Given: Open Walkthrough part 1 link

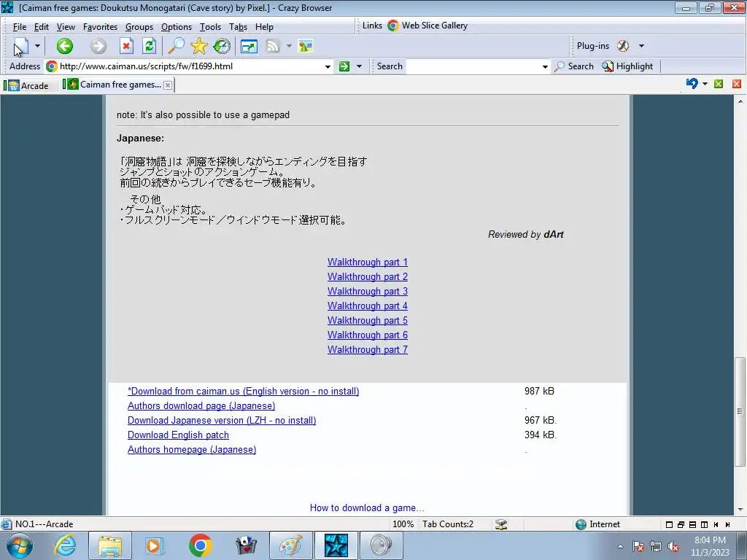Looking at the screenshot, I should [368, 262].
